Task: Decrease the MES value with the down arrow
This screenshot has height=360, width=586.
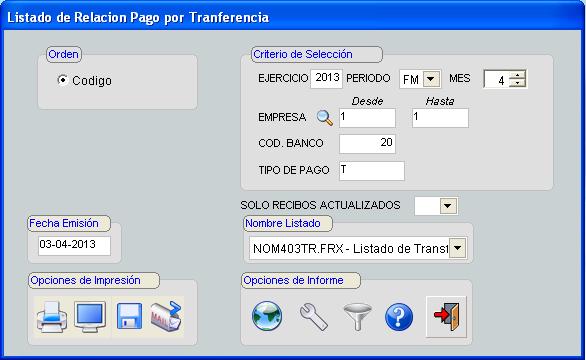Action: tap(518, 83)
